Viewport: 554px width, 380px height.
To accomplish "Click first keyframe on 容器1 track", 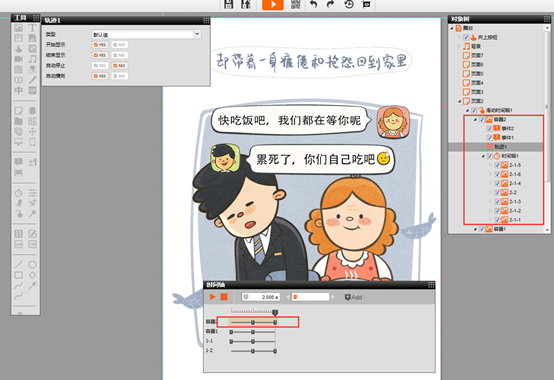I will 231,332.
